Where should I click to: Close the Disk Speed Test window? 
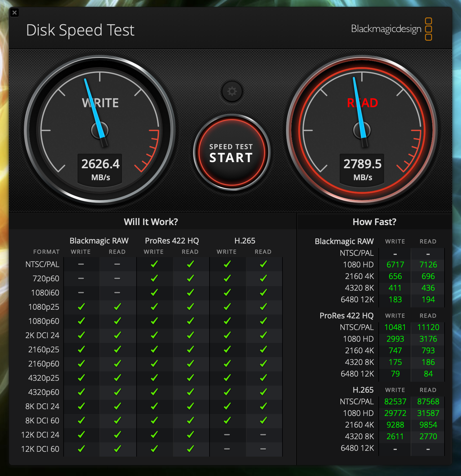point(15,13)
